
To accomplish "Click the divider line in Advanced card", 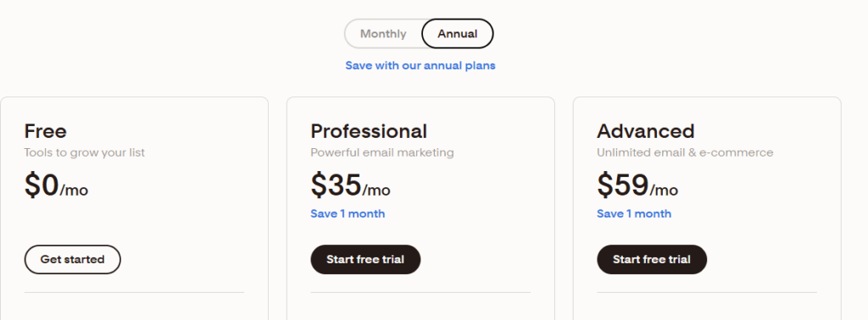I will click(x=706, y=292).
